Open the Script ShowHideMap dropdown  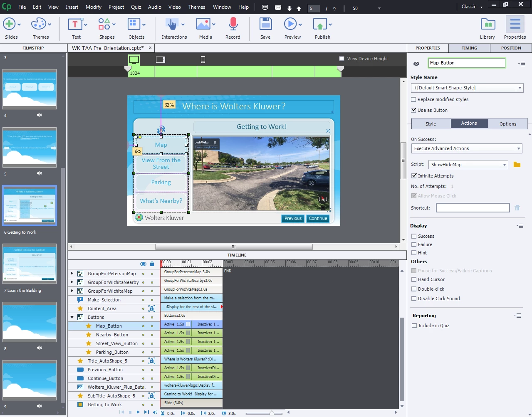pos(468,165)
